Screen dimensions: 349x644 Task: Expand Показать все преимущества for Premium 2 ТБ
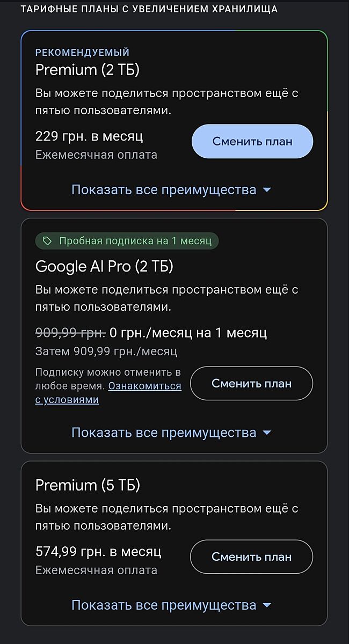(164, 189)
